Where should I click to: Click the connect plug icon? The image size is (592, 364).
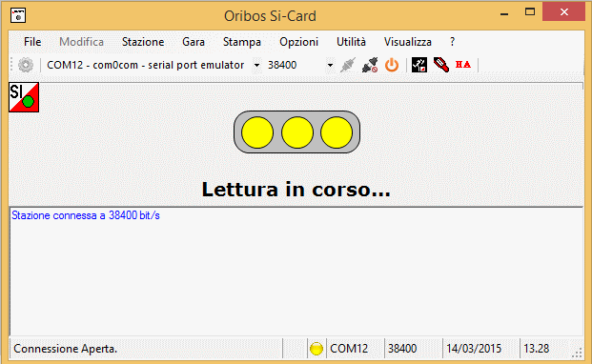click(x=347, y=65)
